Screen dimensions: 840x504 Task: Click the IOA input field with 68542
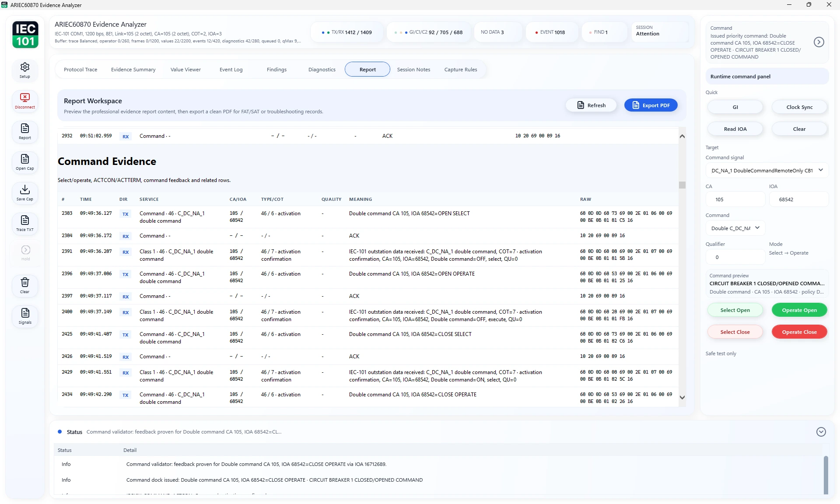coord(799,199)
